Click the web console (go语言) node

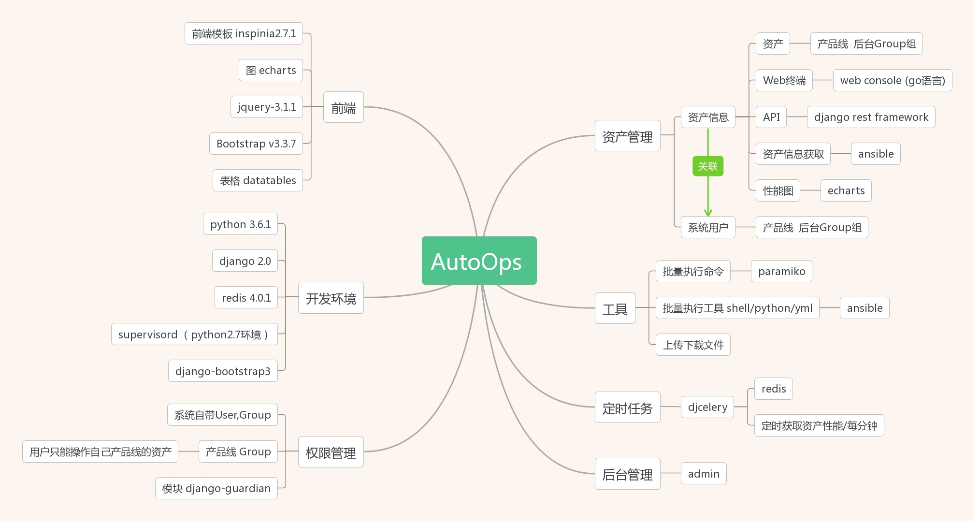point(893,80)
